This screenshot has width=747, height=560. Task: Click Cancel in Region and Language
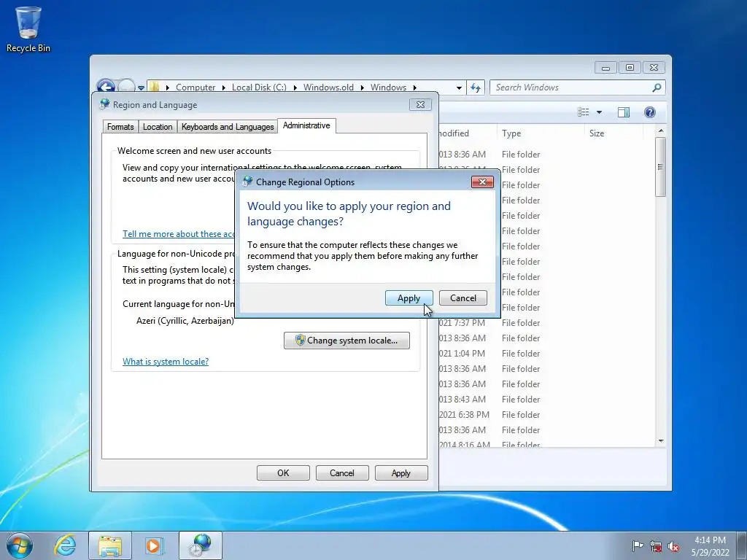tap(342, 472)
